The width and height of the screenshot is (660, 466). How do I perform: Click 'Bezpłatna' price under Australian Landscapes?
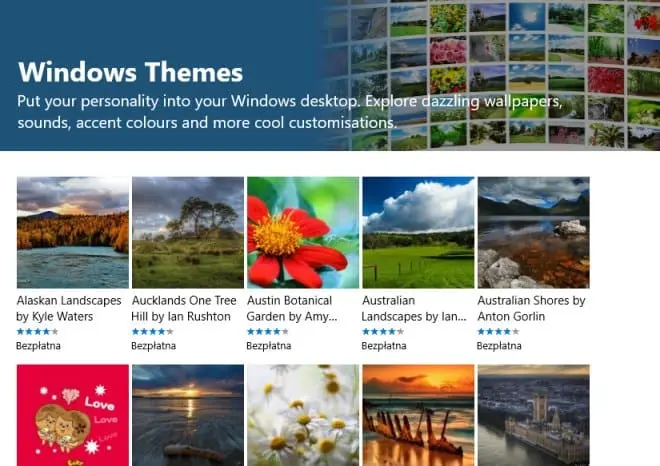[x=384, y=346]
